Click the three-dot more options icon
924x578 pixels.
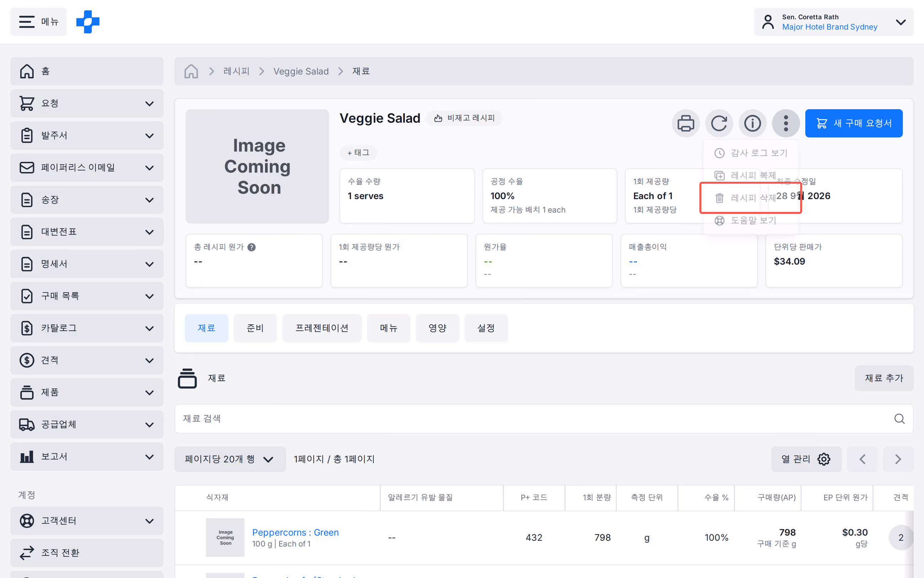[x=786, y=123]
